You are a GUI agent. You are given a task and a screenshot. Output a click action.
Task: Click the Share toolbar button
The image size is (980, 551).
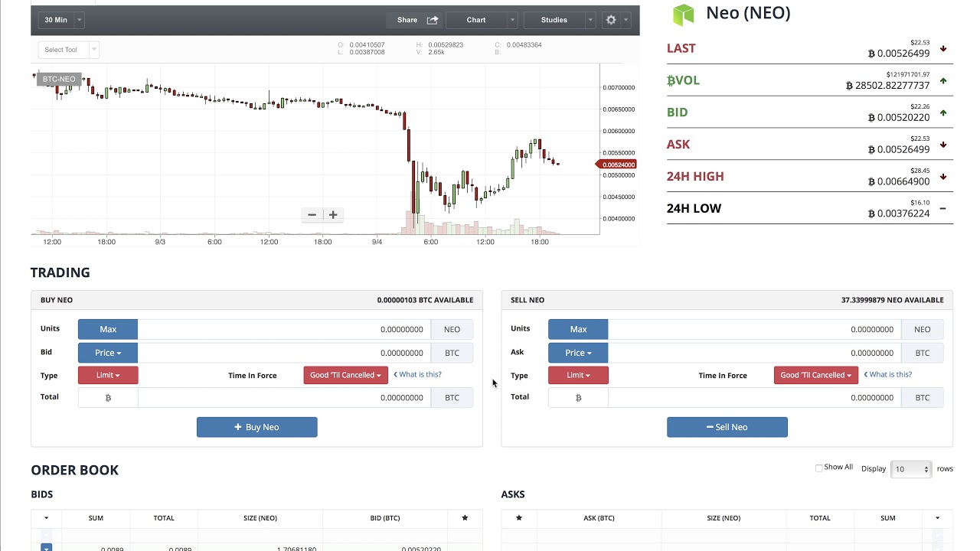click(x=416, y=20)
